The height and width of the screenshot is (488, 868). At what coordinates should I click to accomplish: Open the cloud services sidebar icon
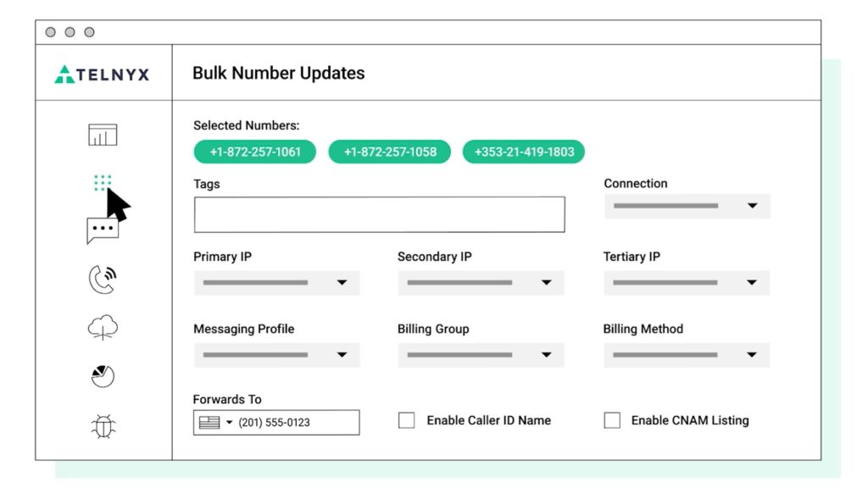[x=104, y=328]
